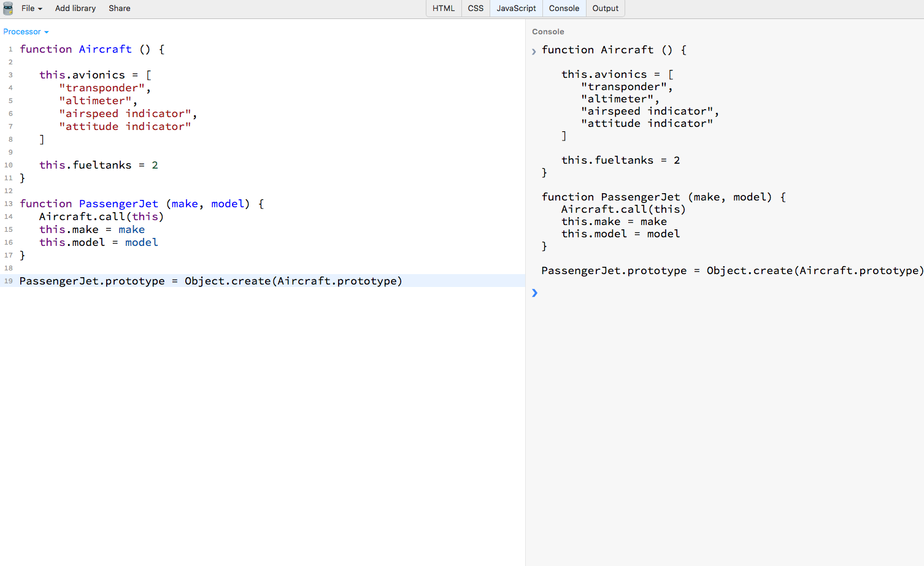This screenshot has height=566, width=924.
Task: Toggle the Console panel tab
Action: point(564,9)
